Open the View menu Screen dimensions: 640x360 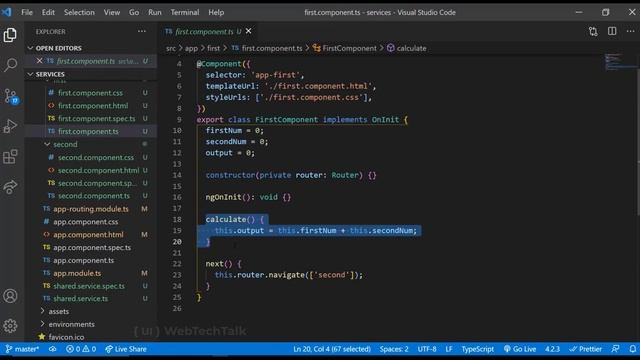111,12
